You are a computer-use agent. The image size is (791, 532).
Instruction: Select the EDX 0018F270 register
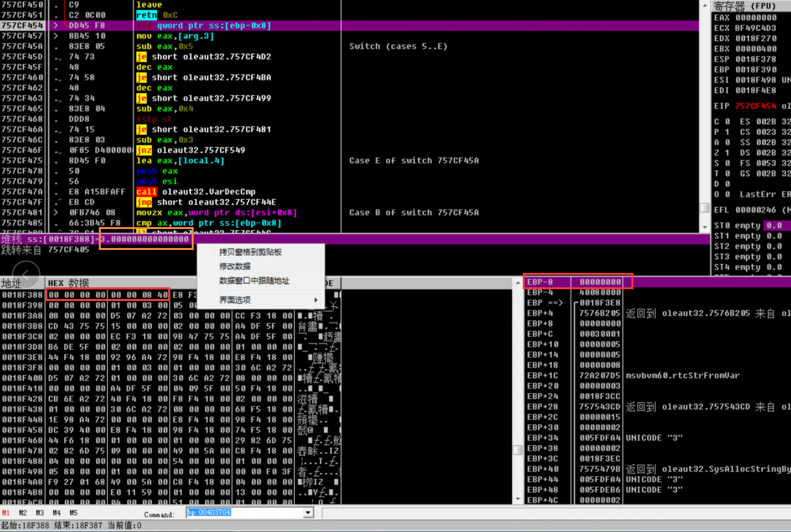point(746,39)
